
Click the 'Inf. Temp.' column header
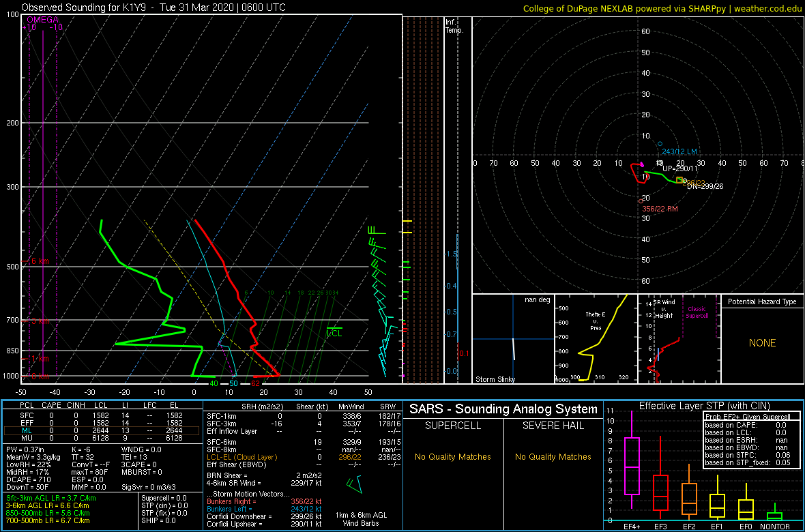tap(454, 27)
